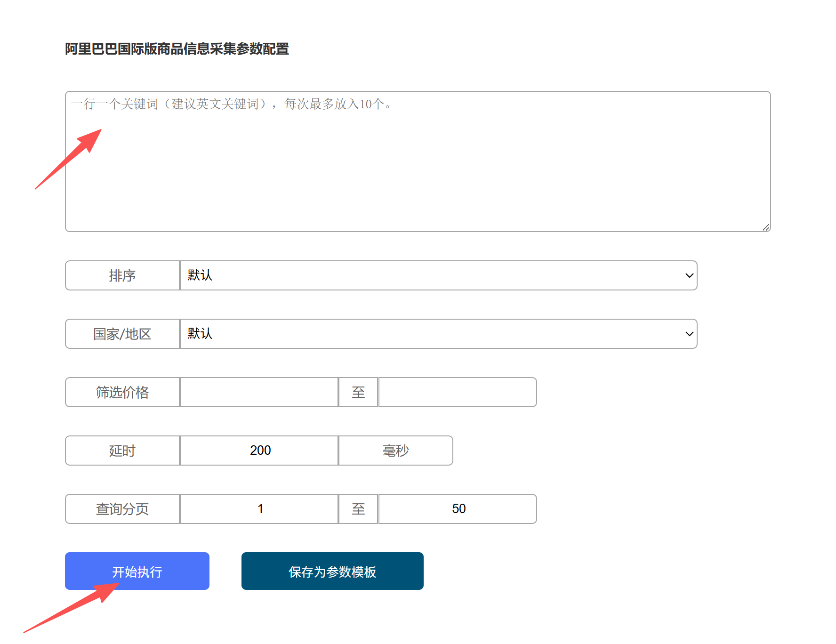Click the start page field showing 1
This screenshot has width=836, height=644.
coord(259,509)
